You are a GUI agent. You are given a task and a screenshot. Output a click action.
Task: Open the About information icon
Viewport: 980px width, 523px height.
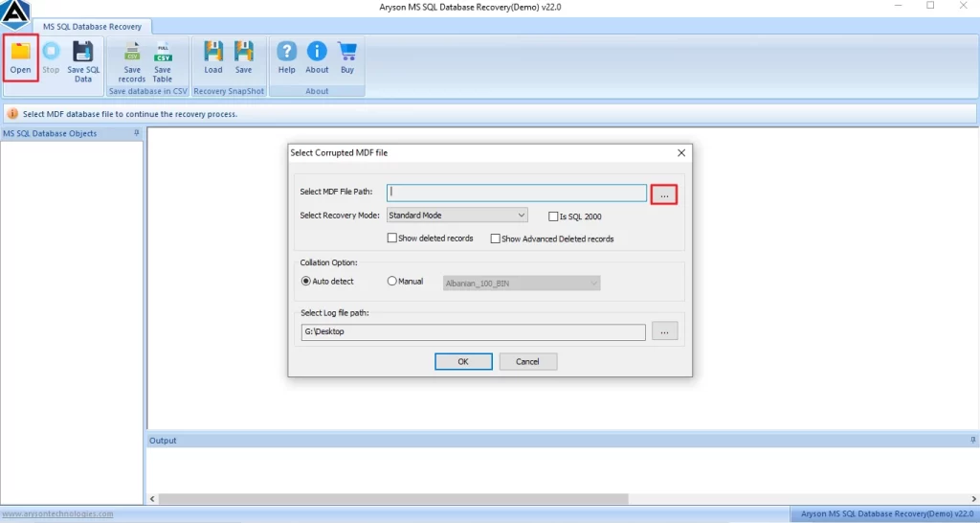click(317, 57)
